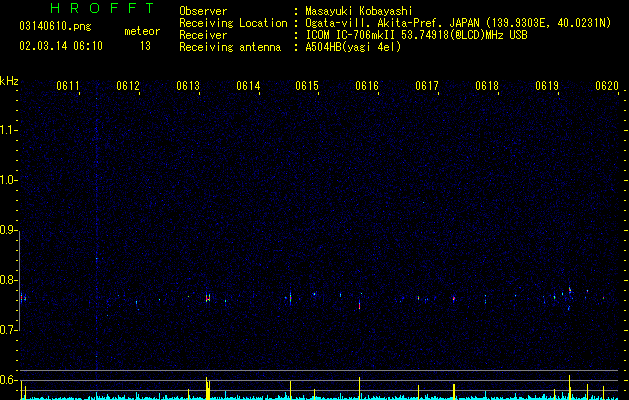Screen dimensions: 629x400
Task: Click the 0613 time marker
Action: pyautogui.click(x=188, y=85)
